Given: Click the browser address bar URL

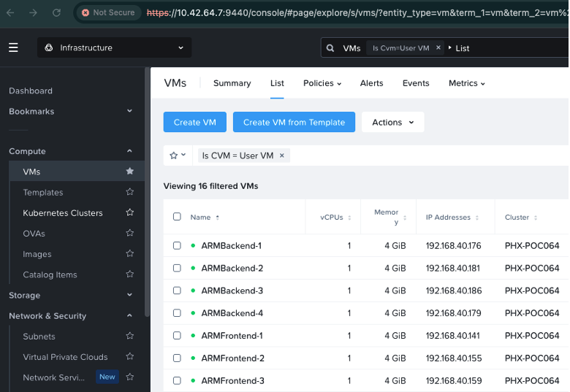Looking at the screenshot, I should [357, 12].
